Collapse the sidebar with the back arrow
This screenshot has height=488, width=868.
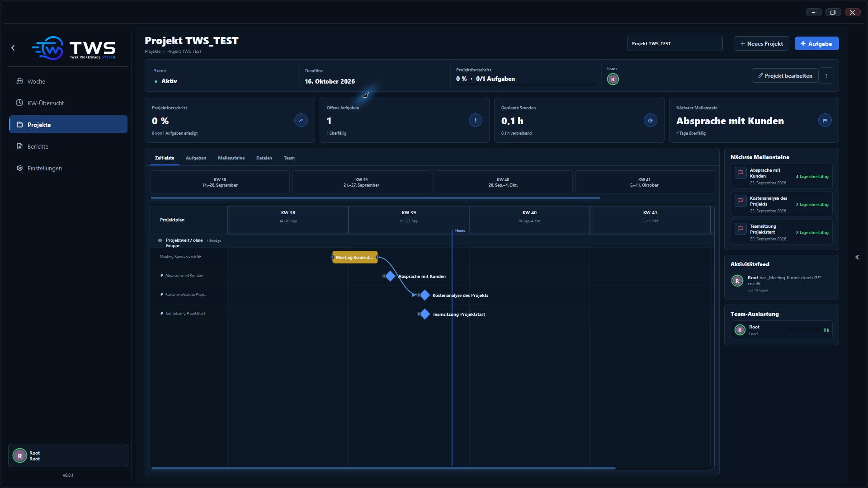point(13,48)
